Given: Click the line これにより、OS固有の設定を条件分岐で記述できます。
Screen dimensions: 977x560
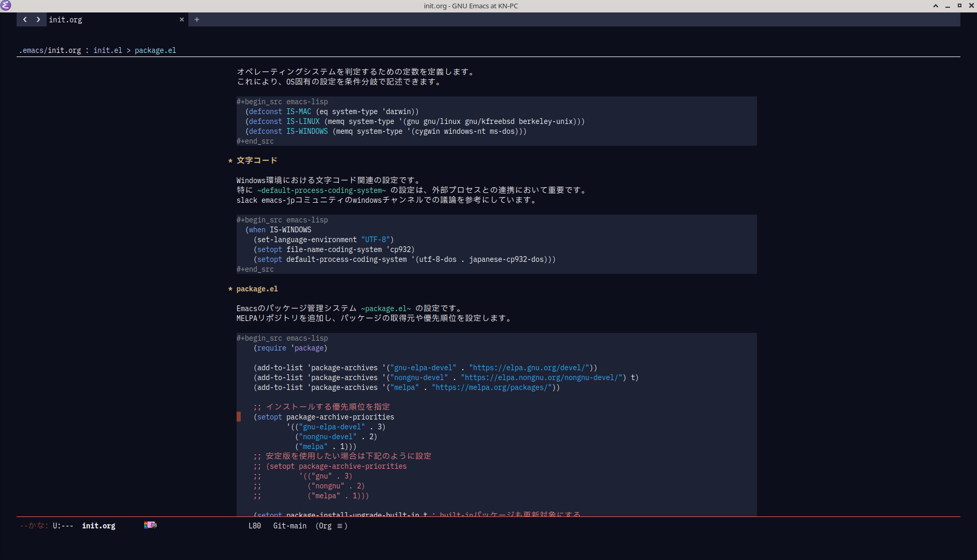Looking at the screenshot, I should [x=339, y=82].
